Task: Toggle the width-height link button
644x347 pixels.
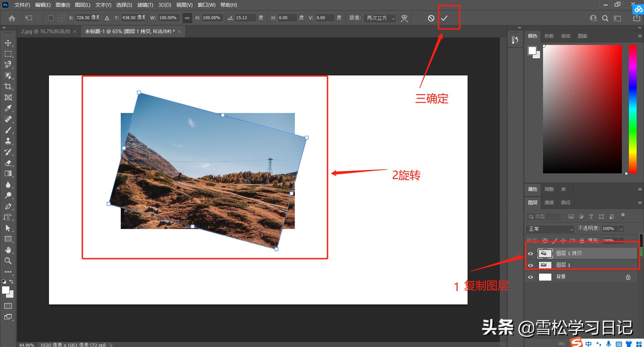Action: click(x=187, y=18)
